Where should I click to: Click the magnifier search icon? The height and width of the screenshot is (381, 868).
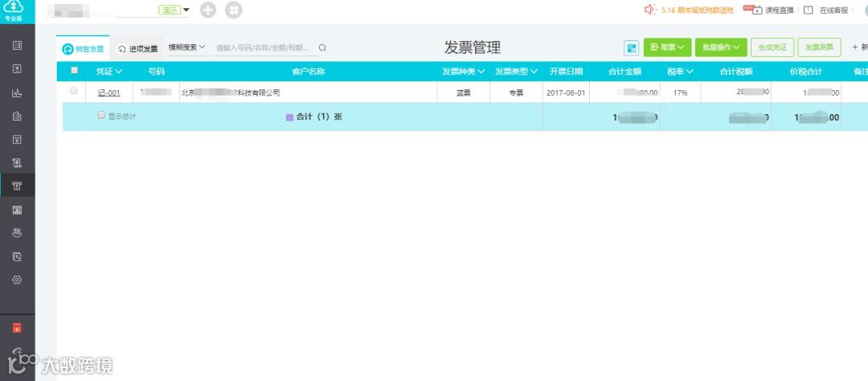point(323,48)
